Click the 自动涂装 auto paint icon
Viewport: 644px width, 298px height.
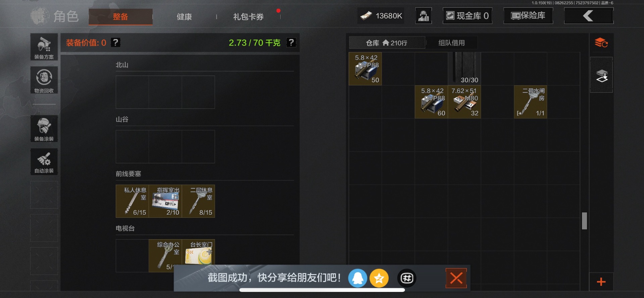pos(44,162)
